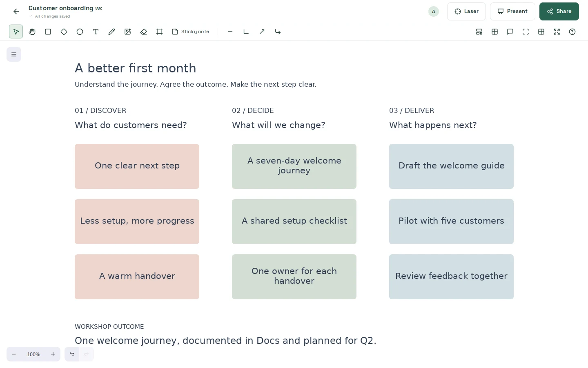The image size is (588, 368).
Task: Open the templates layout panel icon
Action: (479, 31)
